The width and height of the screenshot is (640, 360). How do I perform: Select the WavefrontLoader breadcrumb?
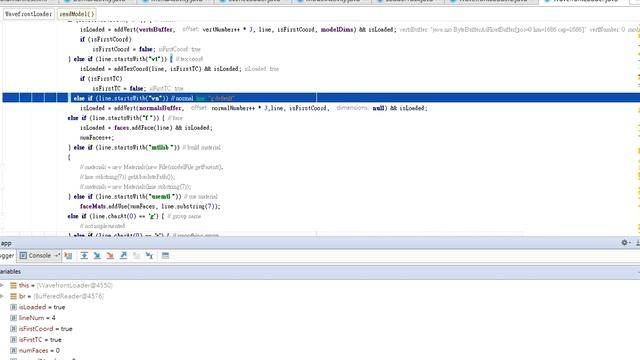click(29, 14)
